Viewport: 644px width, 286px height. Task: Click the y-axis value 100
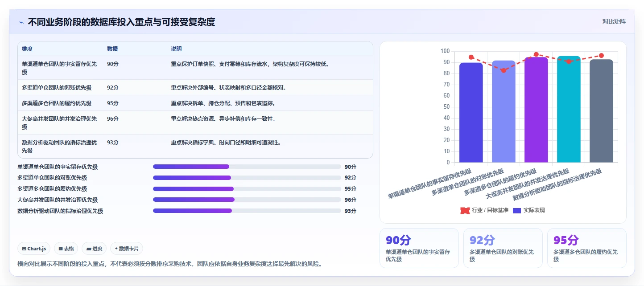tap(445, 51)
